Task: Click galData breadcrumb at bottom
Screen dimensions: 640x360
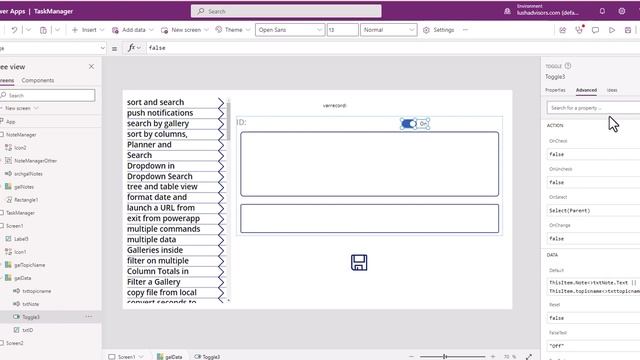Action: (170, 357)
